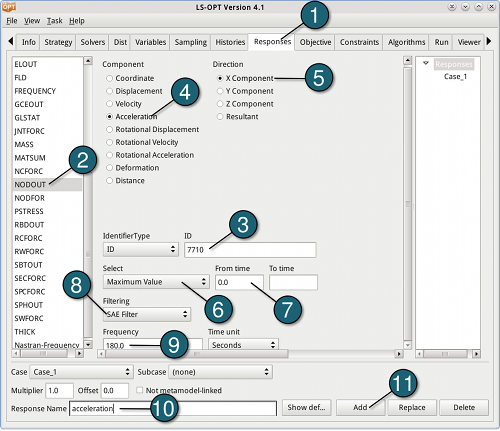Click the options pane horizontal scroll-right arrow
Screen dimensions: 500x431
coord(399,354)
